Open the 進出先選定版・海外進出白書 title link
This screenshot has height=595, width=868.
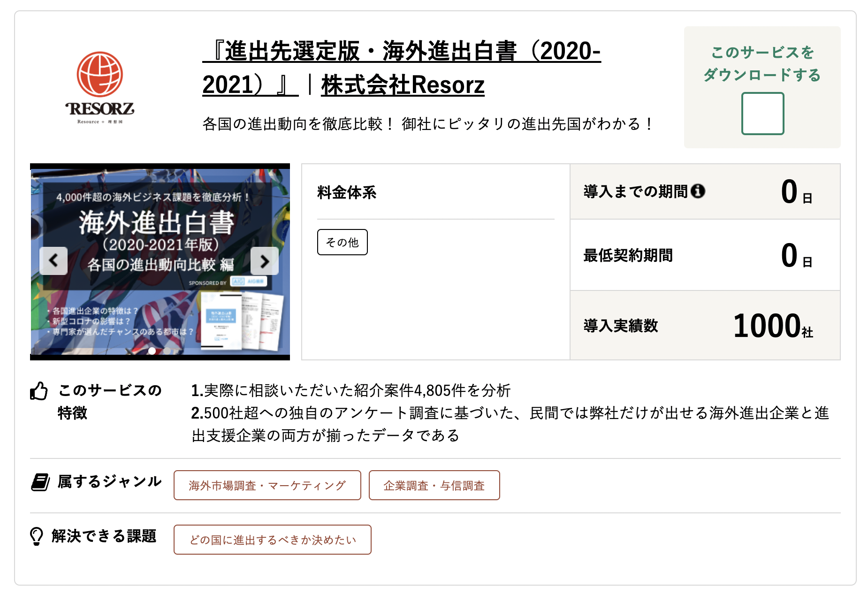click(x=401, y=52)
